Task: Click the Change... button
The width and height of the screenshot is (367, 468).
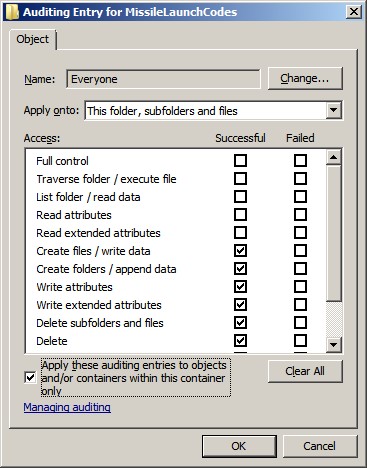Action: tap(305, 78)
